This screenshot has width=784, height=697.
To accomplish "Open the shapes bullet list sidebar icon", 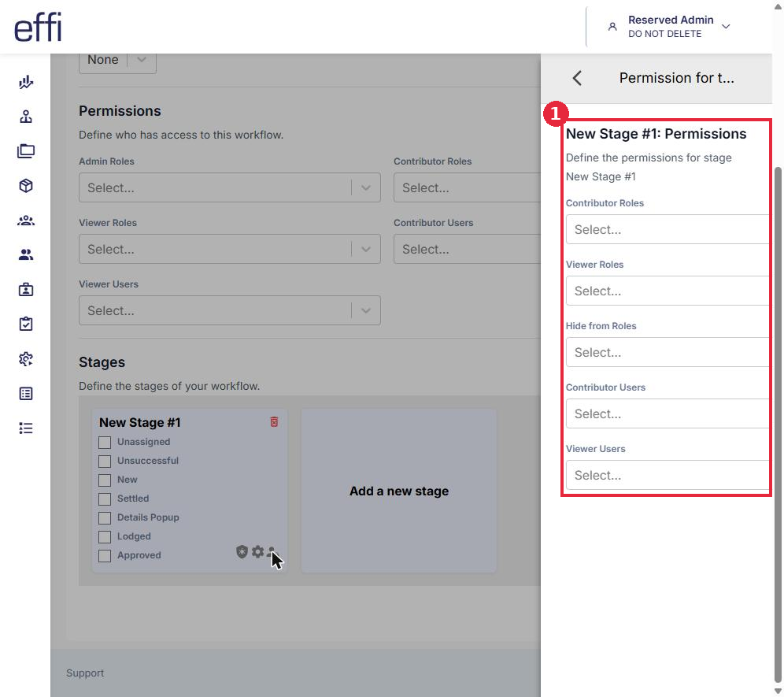I will point(26,428).
